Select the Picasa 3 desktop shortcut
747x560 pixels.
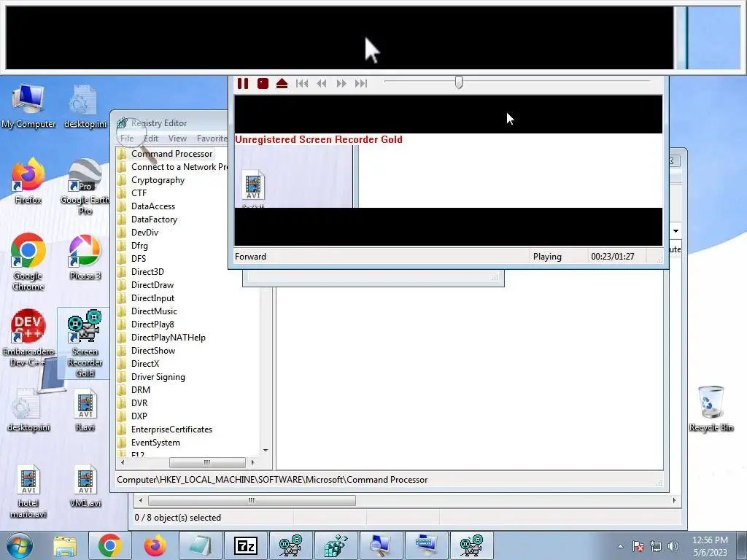(85, 257)
